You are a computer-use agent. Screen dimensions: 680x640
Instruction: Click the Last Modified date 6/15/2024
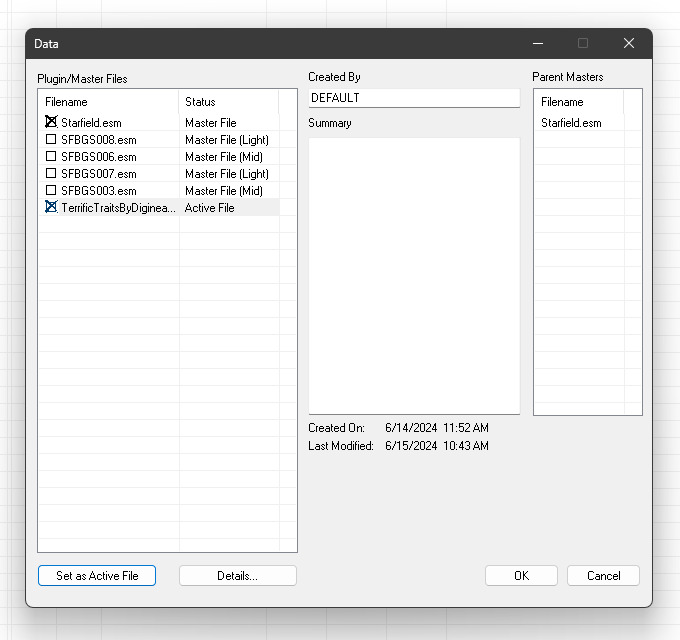click(x=411, y=446)
